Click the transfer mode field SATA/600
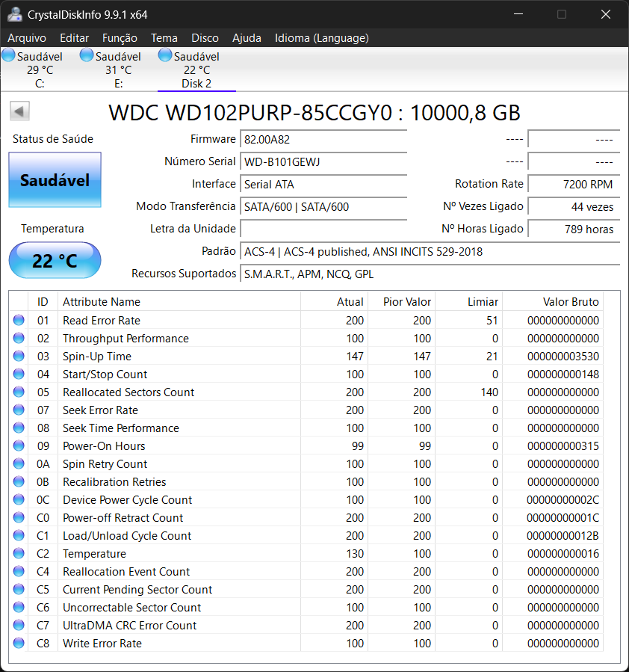Image resolution: width=629 pixels, height=672 pixels. coord(323,206)
